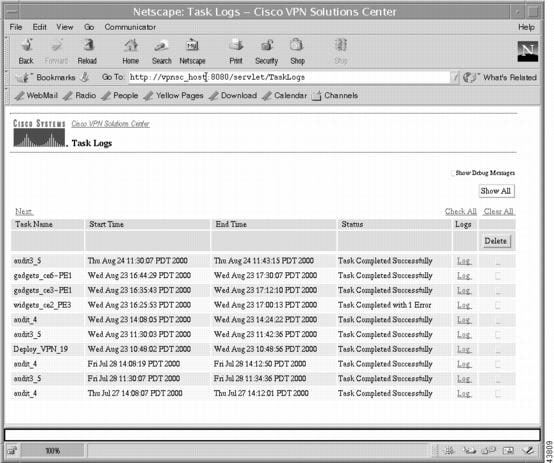The width and height of the screenshot is (554, 463).
Task: Open the Calendar personal toolbar link
Action: tap(285, 95)
